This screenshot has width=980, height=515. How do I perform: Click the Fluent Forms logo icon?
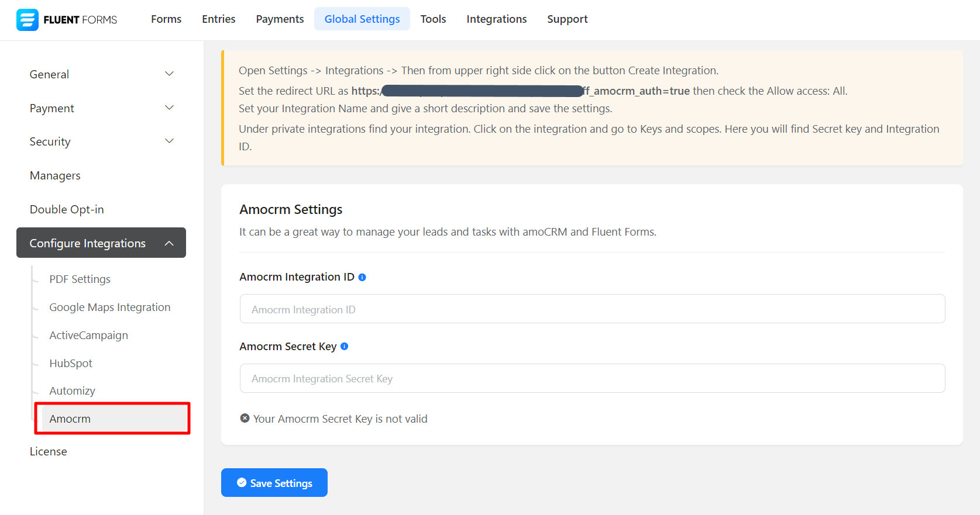(x=27, y=19)
